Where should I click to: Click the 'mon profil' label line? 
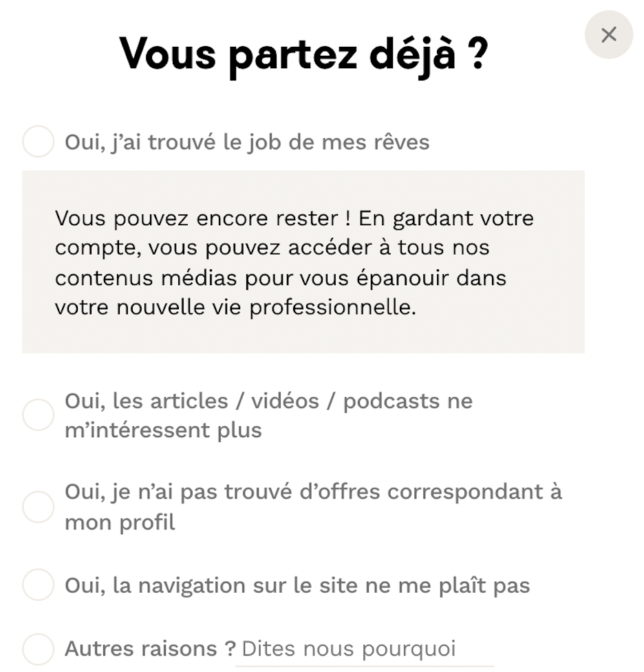tap(120, 522)
